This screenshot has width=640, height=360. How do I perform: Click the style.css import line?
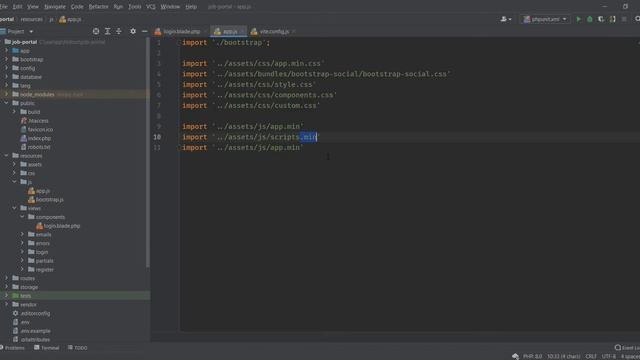tap(249, 84)
